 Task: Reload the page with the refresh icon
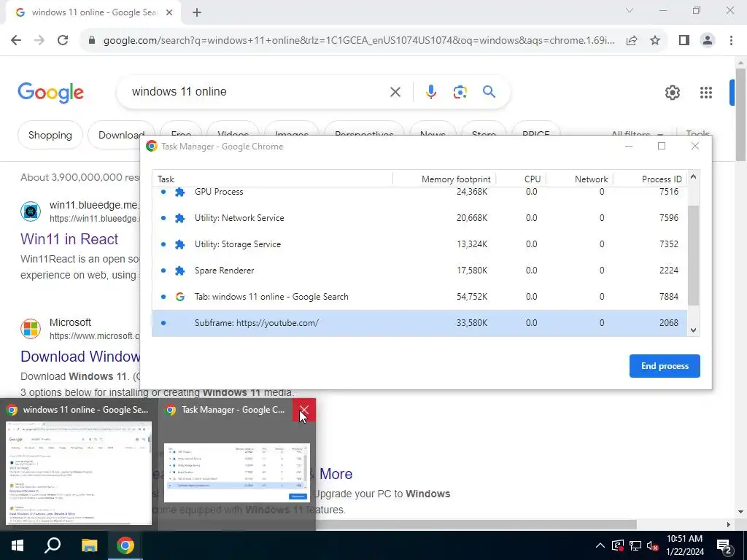point(63,40)
